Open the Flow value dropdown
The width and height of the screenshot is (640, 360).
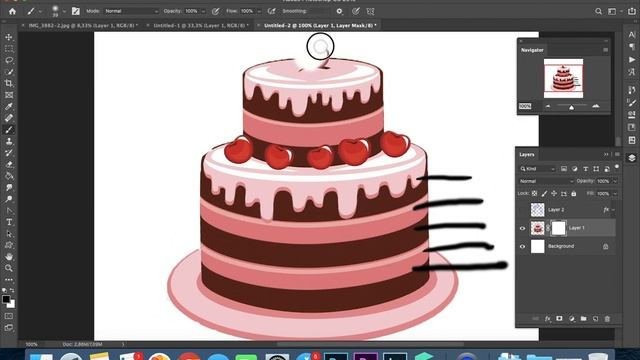[x=259, y=11]
